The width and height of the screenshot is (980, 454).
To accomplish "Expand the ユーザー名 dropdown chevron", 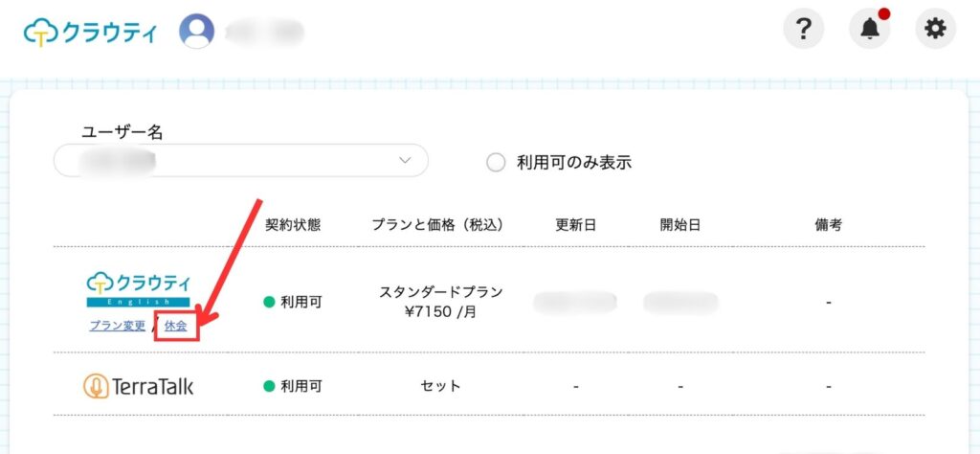I will point(405,161).
